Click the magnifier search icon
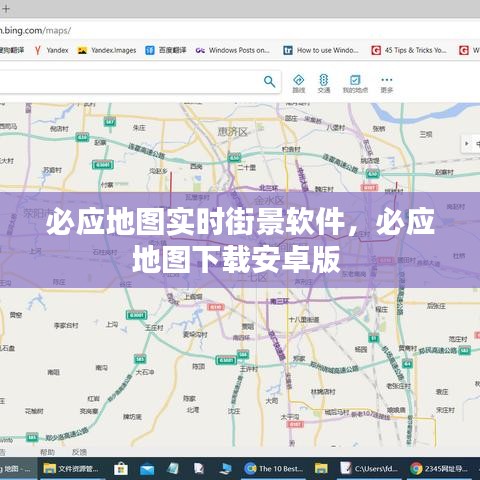 pos(269,81)
